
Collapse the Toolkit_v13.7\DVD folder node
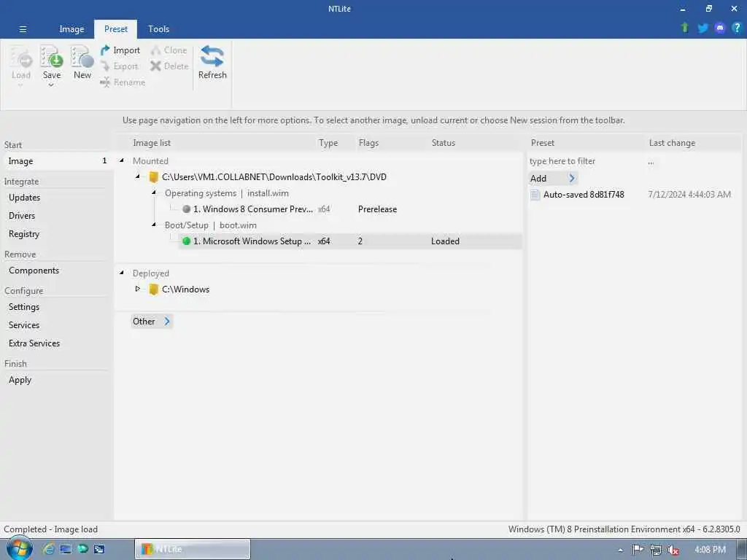[x=138, y=176]
